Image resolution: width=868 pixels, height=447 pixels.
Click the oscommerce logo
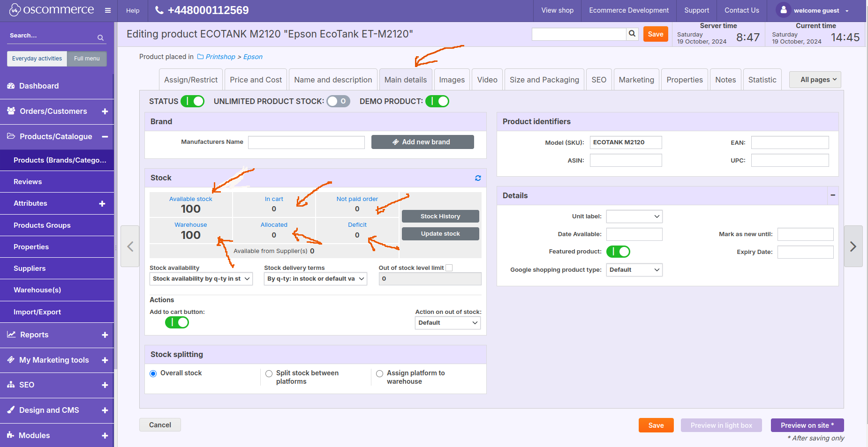tap(52, 10)
